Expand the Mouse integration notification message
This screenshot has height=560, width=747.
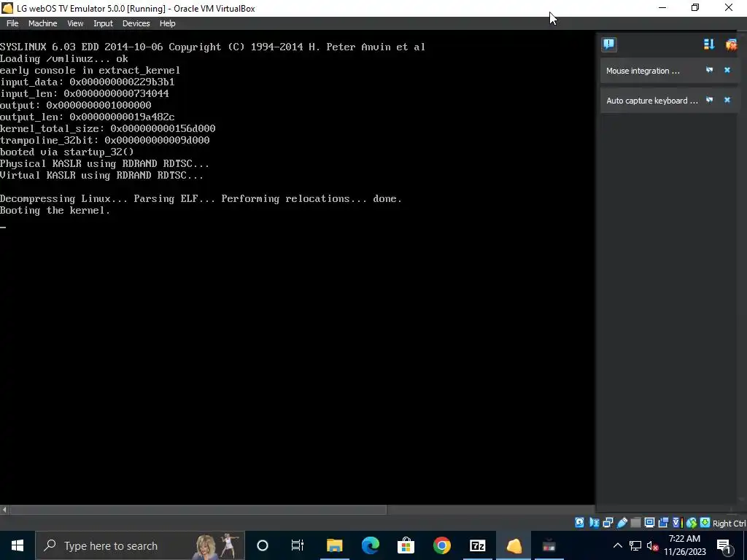(643, 71)
